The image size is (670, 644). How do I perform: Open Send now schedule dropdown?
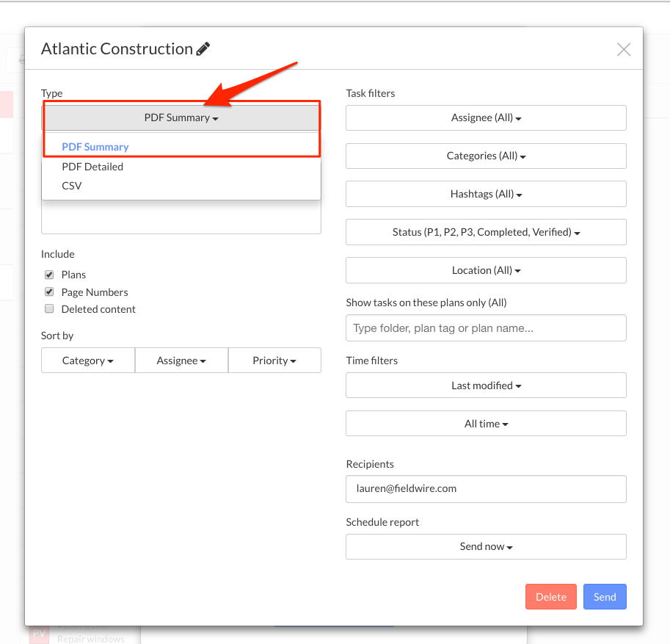click(486, 546)
